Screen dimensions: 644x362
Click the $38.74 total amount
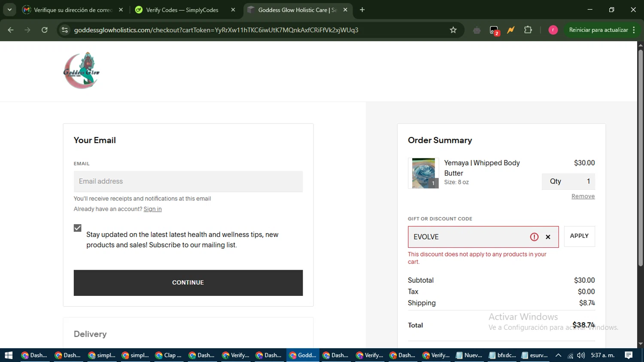(x=583, y=325)
